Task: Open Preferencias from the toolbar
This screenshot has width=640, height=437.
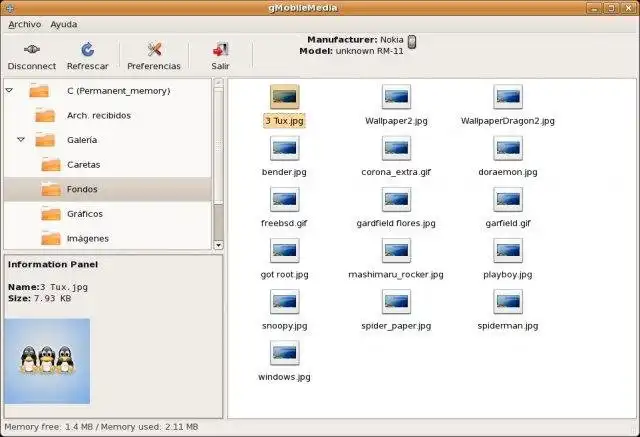Action: pos(154,50)
